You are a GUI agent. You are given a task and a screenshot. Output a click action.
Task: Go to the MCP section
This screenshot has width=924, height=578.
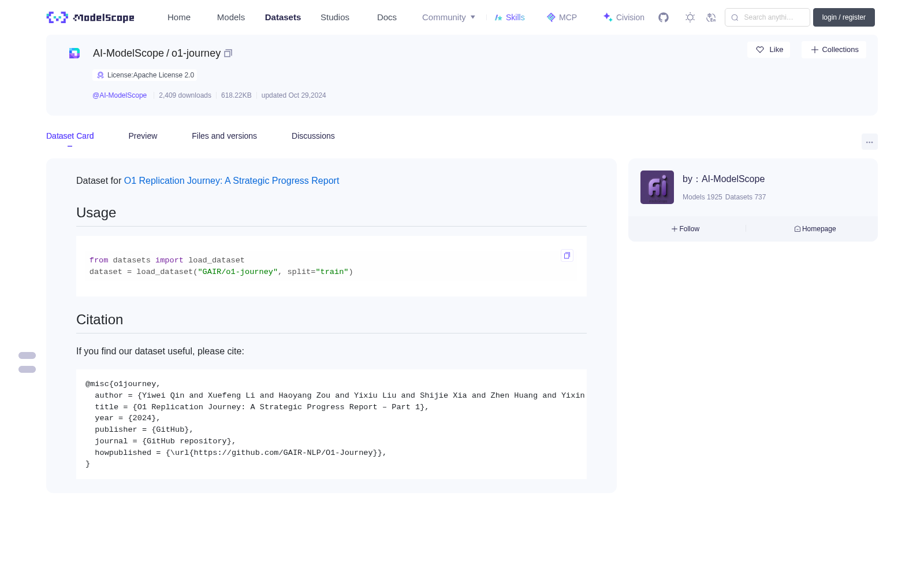tap(562, 17)
